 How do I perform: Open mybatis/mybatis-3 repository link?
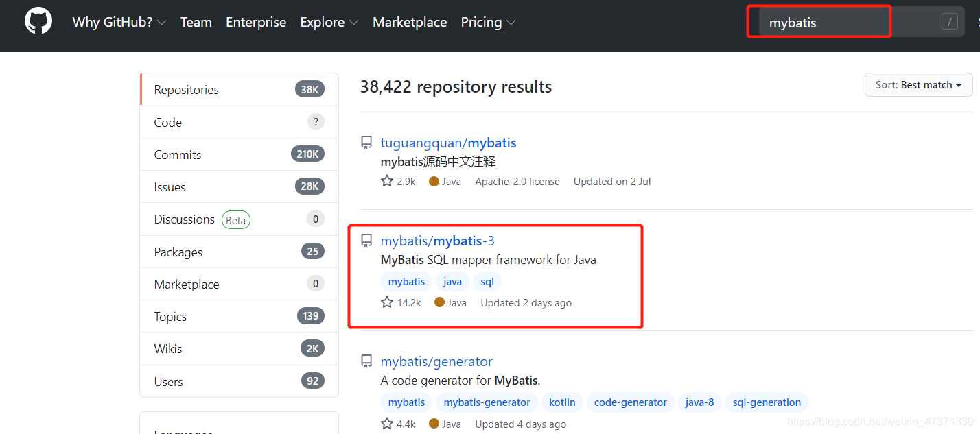pyautogui.click(x=438, y=241)
